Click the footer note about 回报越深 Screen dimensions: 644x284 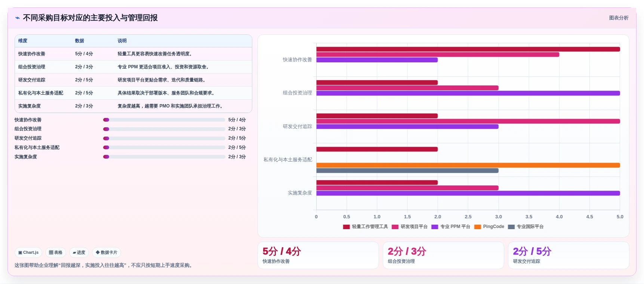[x=104, y=265]
